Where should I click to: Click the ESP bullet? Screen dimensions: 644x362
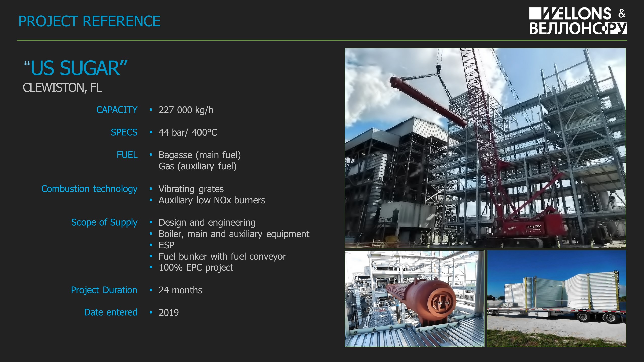coord(167,245)
